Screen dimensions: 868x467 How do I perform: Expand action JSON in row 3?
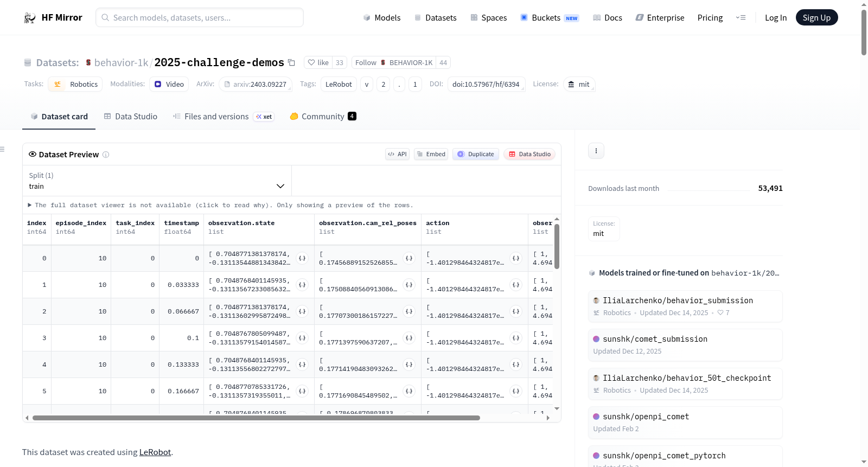(x=516, y=338)
